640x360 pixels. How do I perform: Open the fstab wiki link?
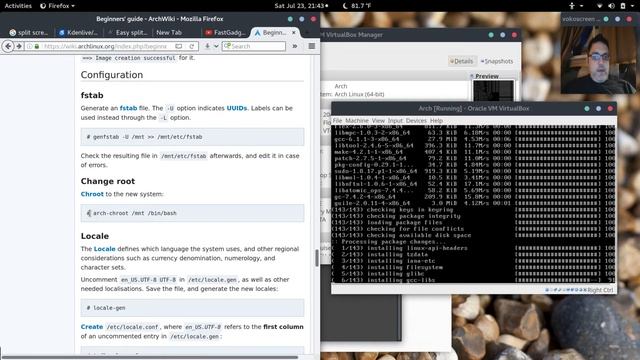(x=128, y=108)
